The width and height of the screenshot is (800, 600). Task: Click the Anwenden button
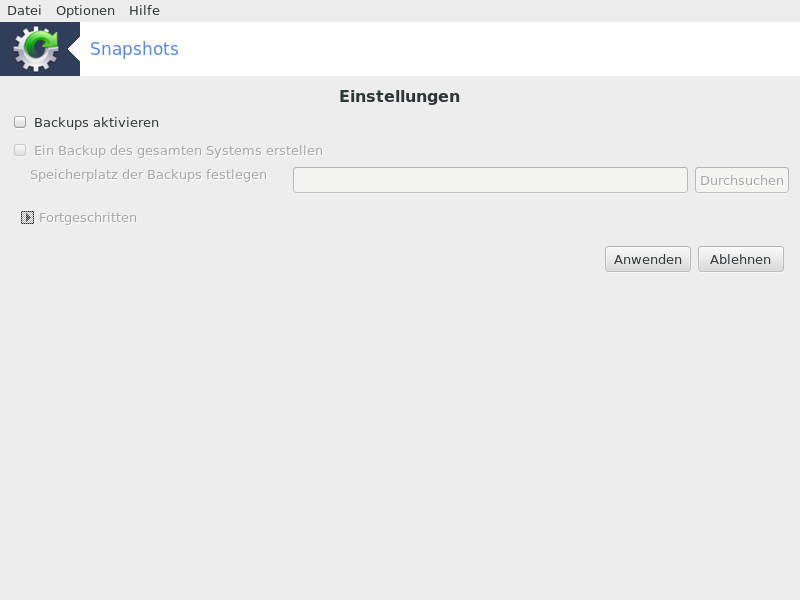pos(647,259)
